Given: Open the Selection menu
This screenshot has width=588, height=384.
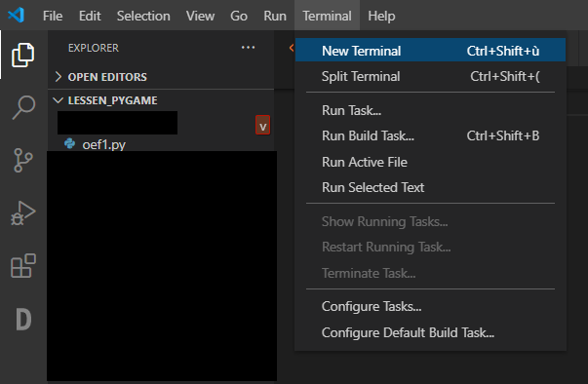Looking at the screenshot, I should 143,16.
